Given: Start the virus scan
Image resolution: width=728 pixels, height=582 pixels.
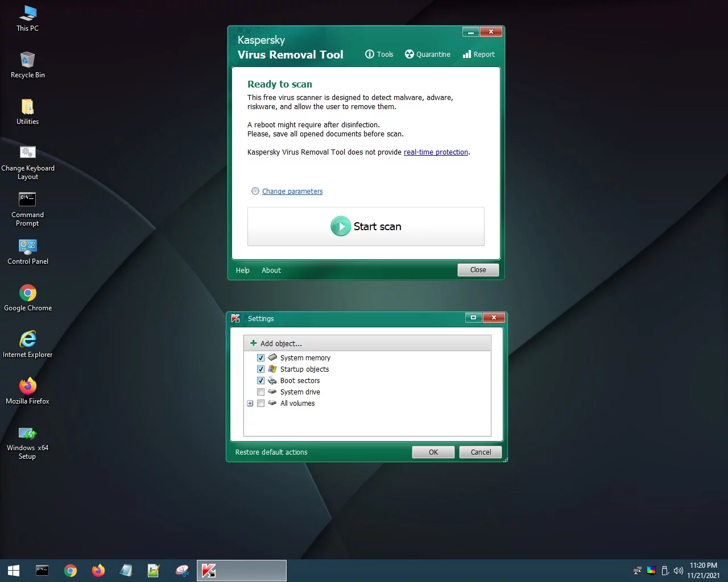Looking at the screenshot, I should pos(366,226).
